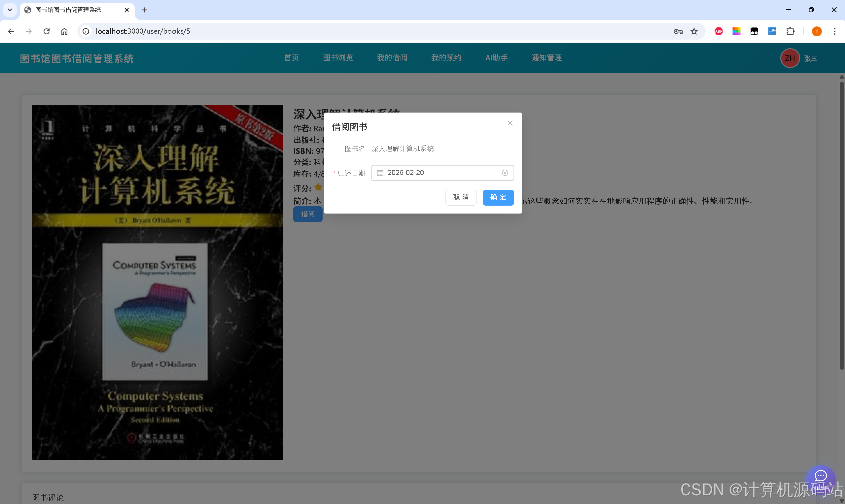The width and height of the screenshot is (845, 504).
Task: Open a new browser tab with the plus
Action: pos(145,10)
